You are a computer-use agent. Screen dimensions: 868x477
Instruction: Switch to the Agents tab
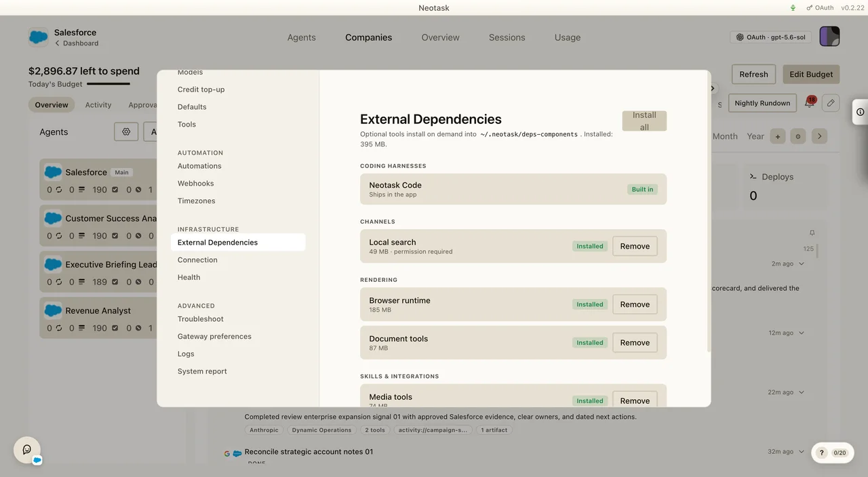(301, 37)
